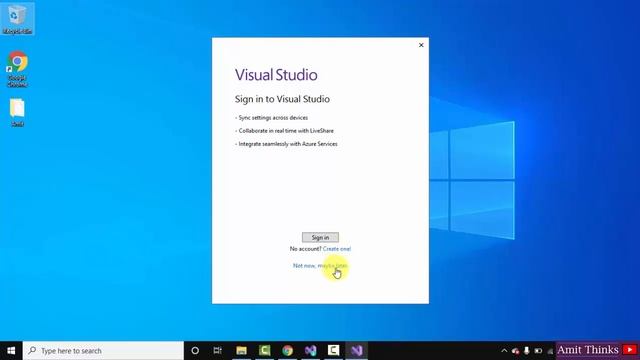Click the Sign in to Visual Studio heading
The height and width of the screenshot is (360, 640).
[x=282, y=99]
